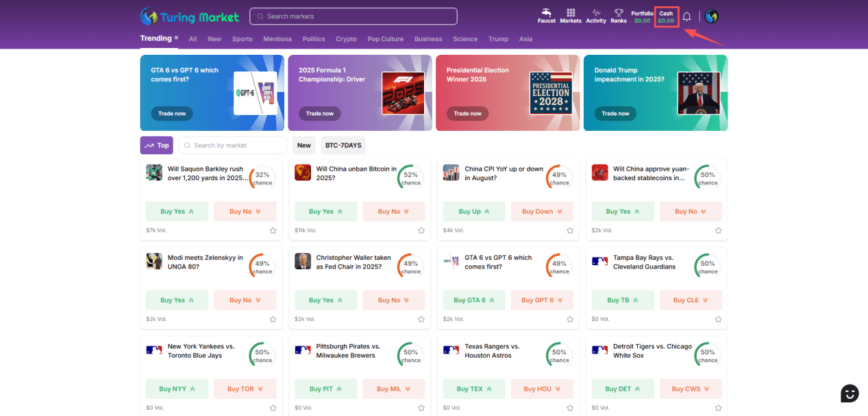Select the Trending category tab
868x416 pixels.
(156, 38)
